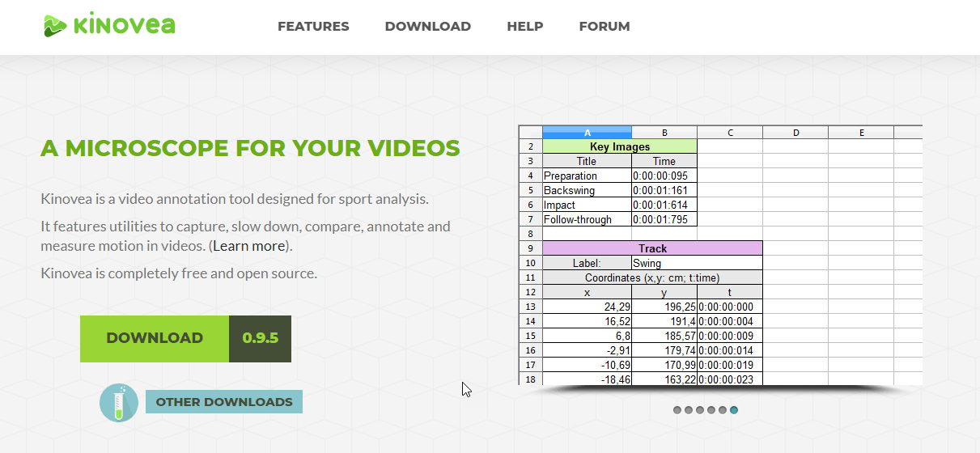Click the OTHER DOWNLOADS button
This screenshot has width=980, height=453.
click(x=224, y=402)
